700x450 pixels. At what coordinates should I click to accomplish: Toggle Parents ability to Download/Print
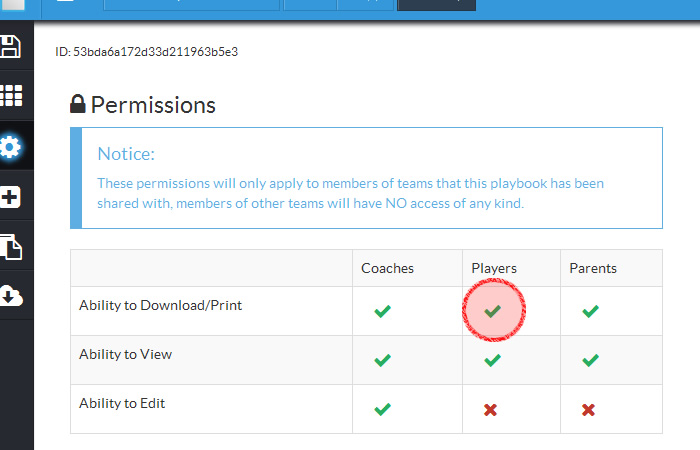pos(590,312)
